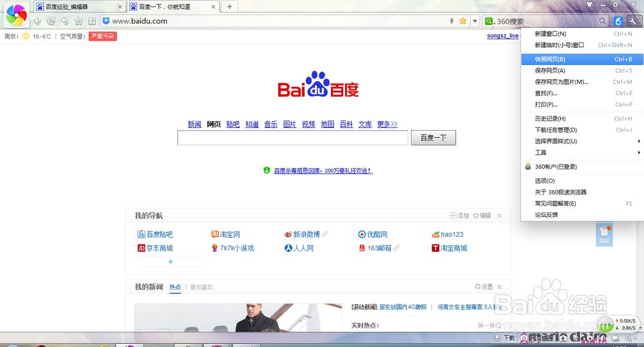
Task: Close the 百度经验_编辑器 tab
Action: 120,7
